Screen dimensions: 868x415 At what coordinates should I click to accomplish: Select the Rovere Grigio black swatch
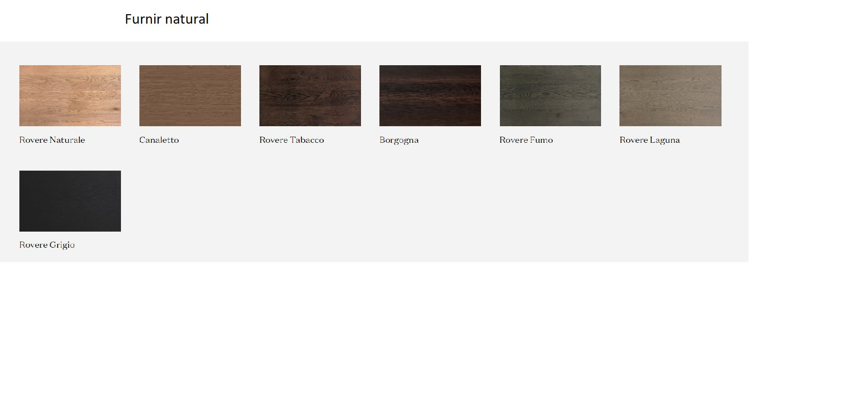click(70, 201)
